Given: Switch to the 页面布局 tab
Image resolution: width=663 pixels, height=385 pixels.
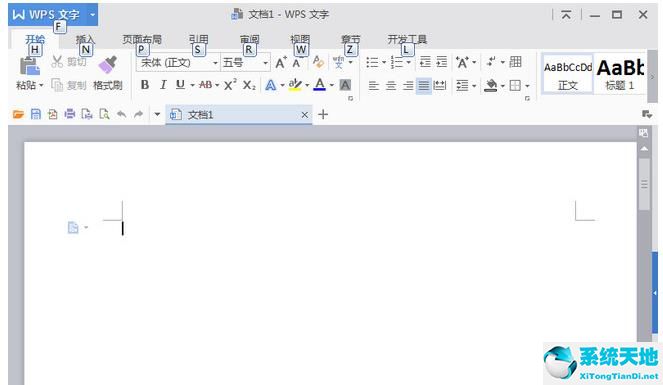Looking at the screenshot, I should tap(142, 40).
